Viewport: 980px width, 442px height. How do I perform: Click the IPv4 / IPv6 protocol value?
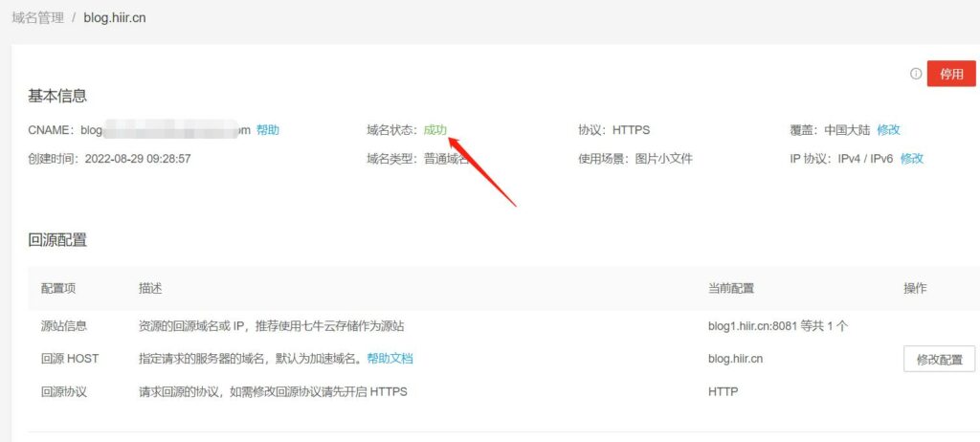865,159
